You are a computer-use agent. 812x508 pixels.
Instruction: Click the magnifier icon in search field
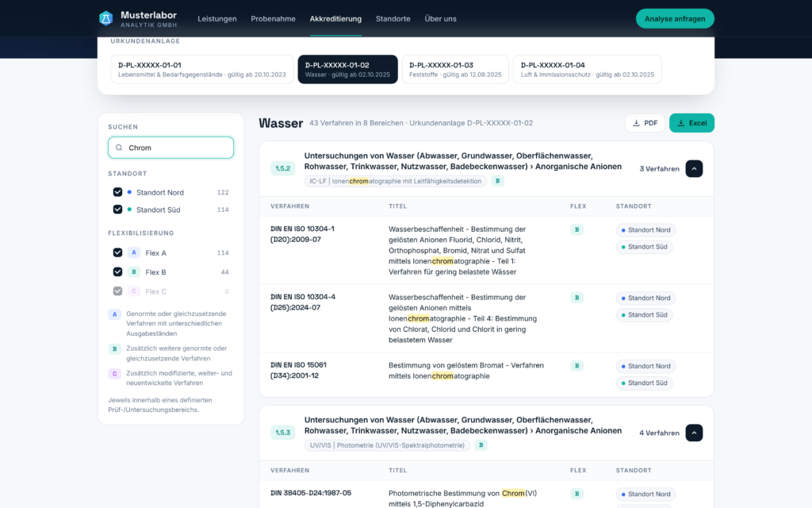[119, 148]
